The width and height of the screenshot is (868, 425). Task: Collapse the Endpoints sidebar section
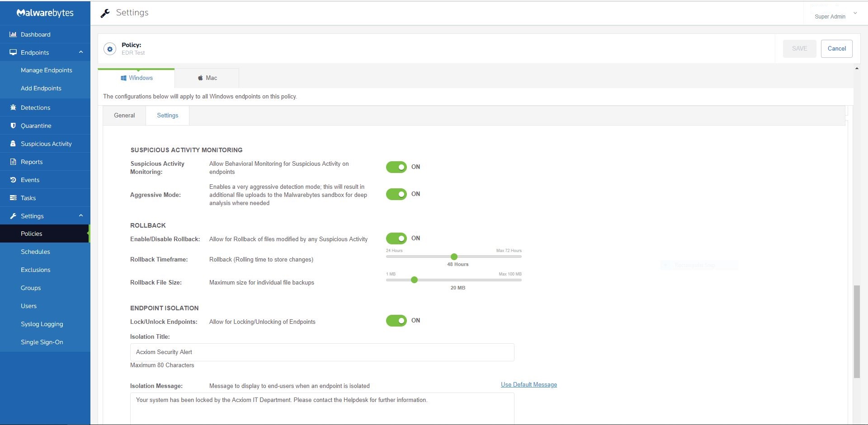[x=81, y=52]
